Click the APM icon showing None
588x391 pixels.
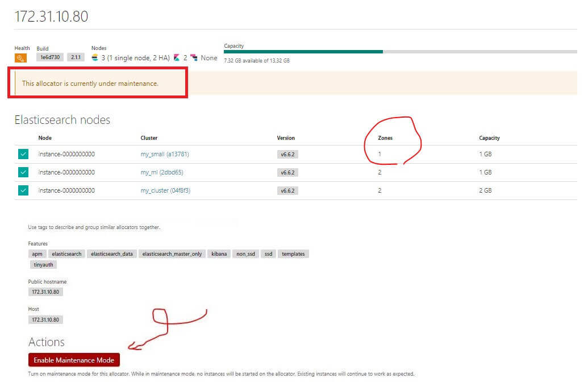[194, 58]
